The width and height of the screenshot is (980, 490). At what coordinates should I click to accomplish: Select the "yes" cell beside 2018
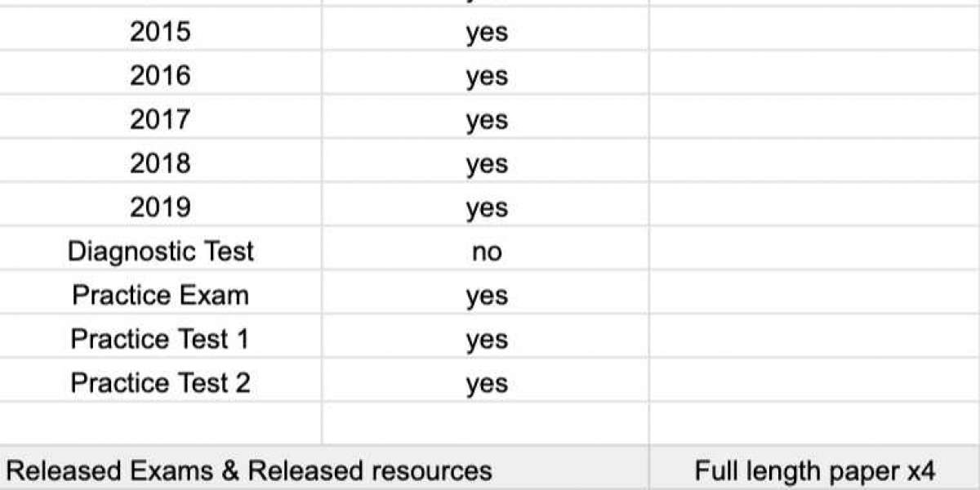[486, 165]
